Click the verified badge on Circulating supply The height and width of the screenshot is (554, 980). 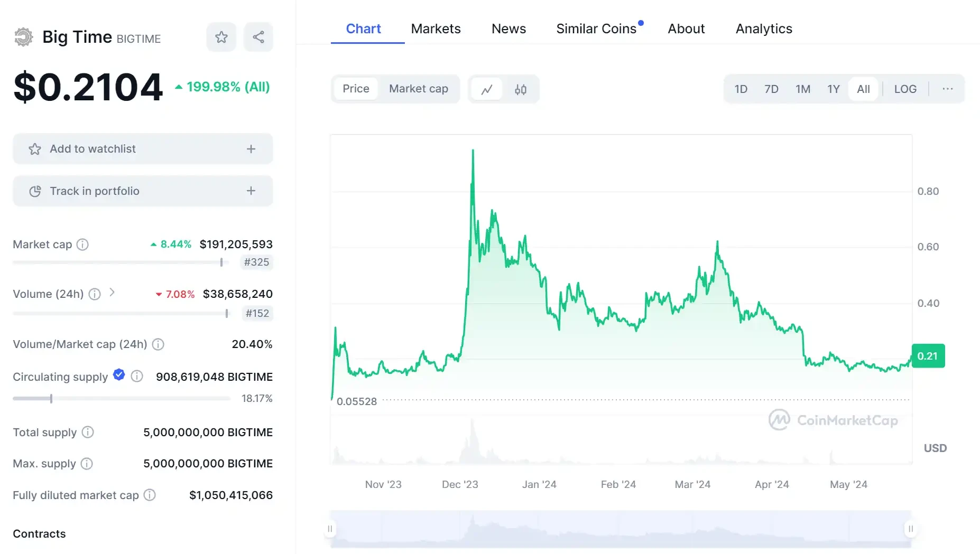click(x=118, y=375)
